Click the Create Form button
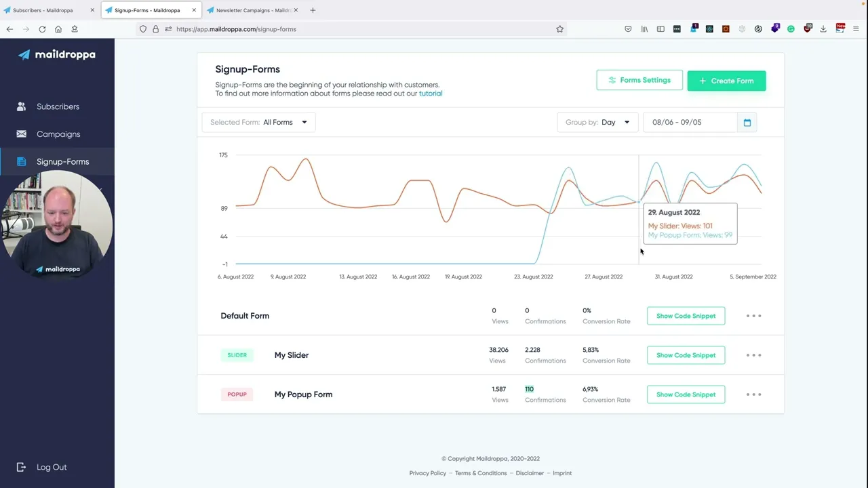The image size is (868, 488). pos(726,81)
